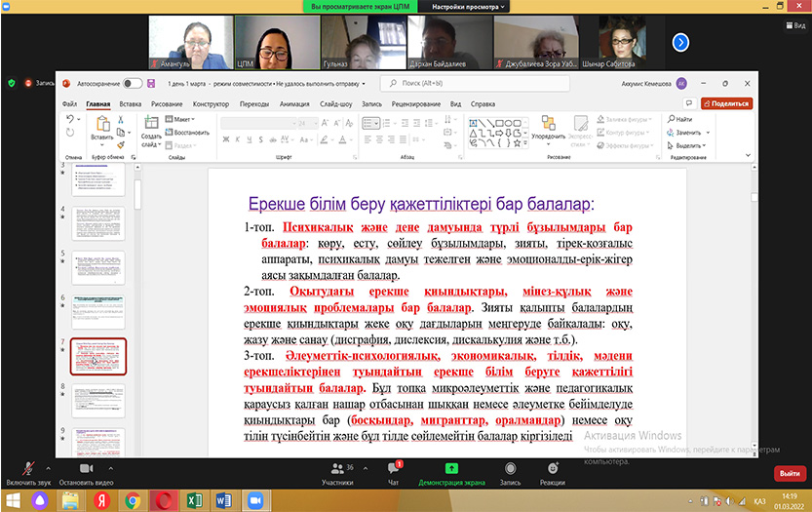Open the Выделить dropdown in ribbon
This screenshot has height=512, width=812.
[x=687, y=144]
